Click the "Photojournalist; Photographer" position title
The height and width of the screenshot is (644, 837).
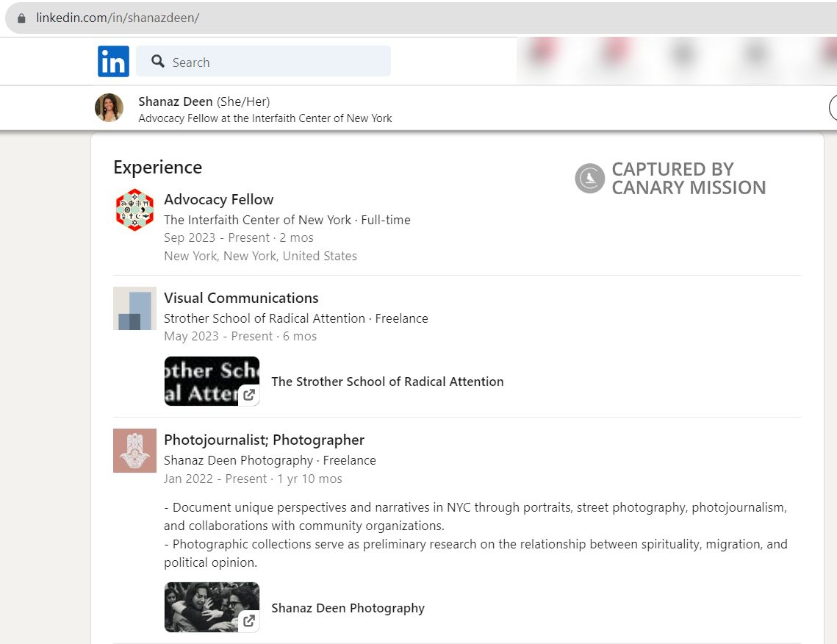coord(264,440)
